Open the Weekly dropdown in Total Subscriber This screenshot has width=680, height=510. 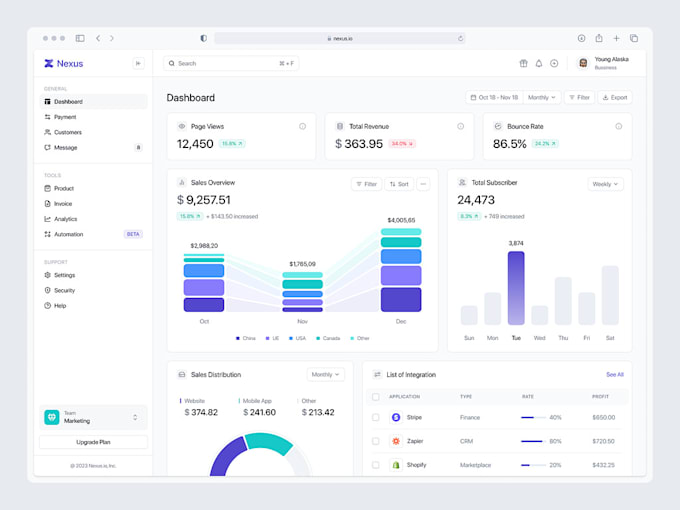tap(605, 184)
